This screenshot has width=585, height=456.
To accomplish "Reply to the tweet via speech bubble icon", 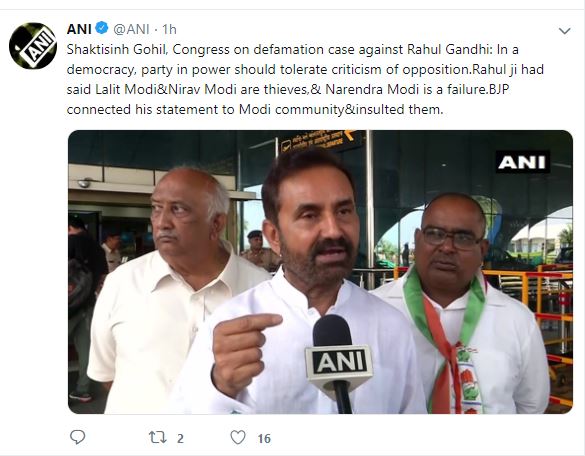I will tap(78, 437).
